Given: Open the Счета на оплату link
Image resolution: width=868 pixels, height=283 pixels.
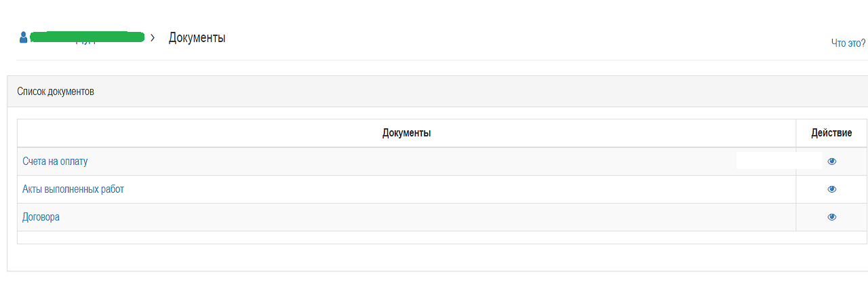Looking at the screenshot, I should point(55,162).
